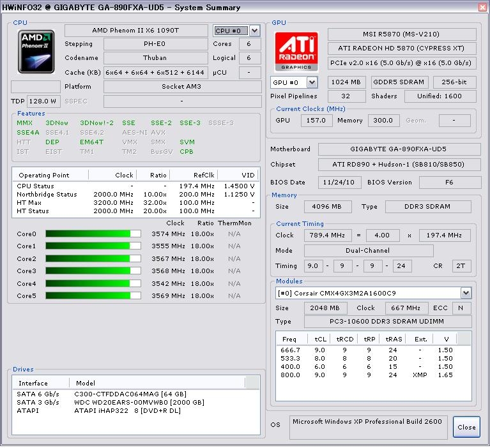Click the Motherboard GIGABYTE GA-890FXA-UD5 field
The height and width of the screenshot is (448, 490).
(399, 149)
